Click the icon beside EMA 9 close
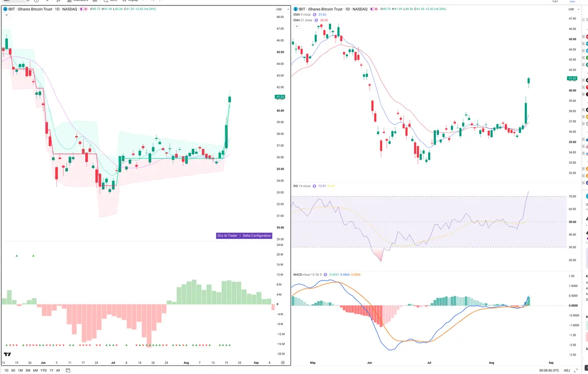Screen dimensions: 588x374 pyautogui.click(x=316, y=15)
